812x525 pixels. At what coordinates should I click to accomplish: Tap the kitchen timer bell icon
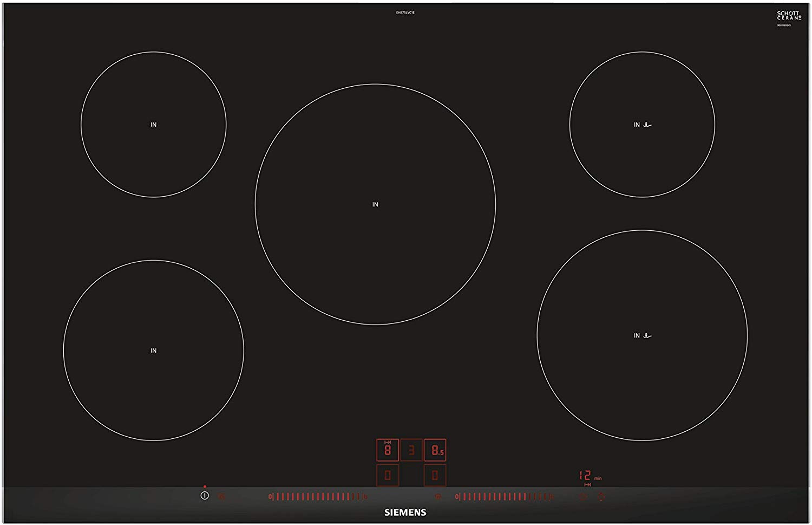tap(600, 496)
